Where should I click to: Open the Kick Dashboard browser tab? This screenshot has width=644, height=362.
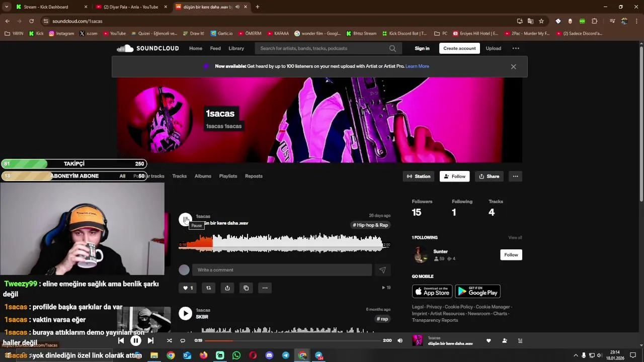(x=52, y=7)
